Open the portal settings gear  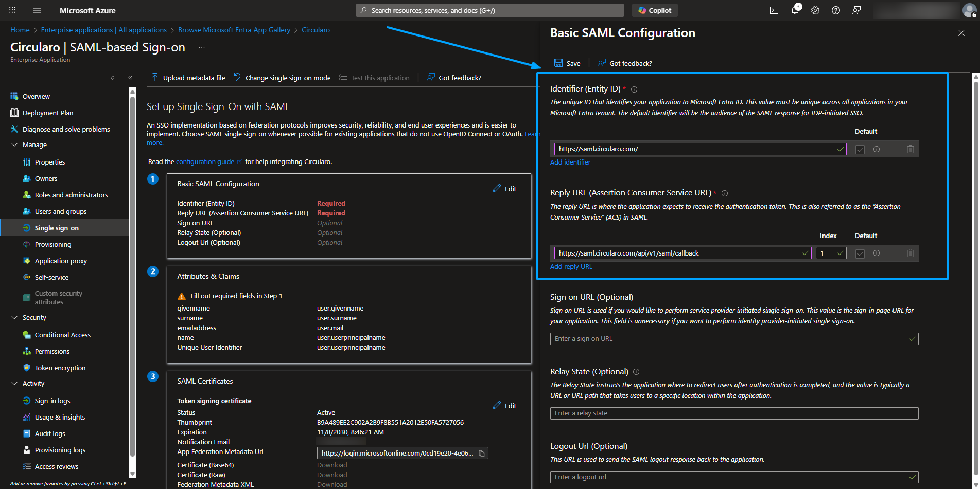pos(815,10)
